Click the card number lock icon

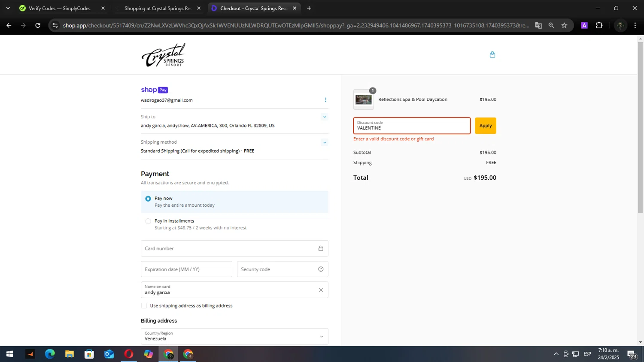coord(321,248)
